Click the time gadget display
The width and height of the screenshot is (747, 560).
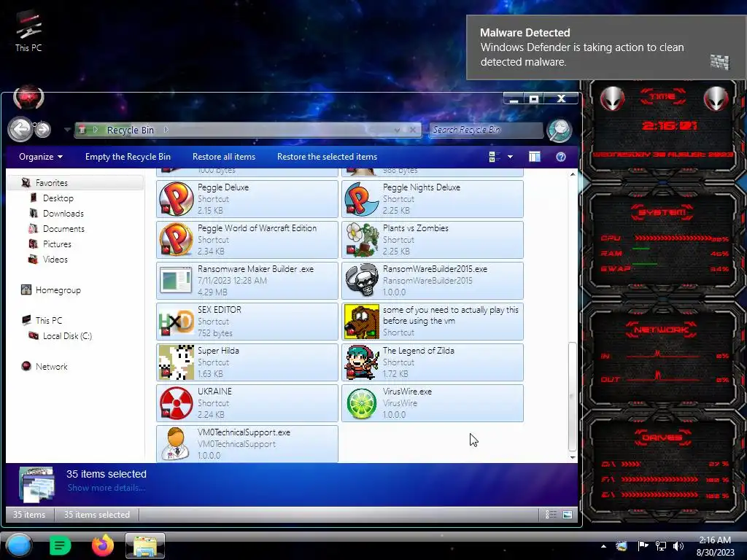pyautogui.click(x=670, y=125)
